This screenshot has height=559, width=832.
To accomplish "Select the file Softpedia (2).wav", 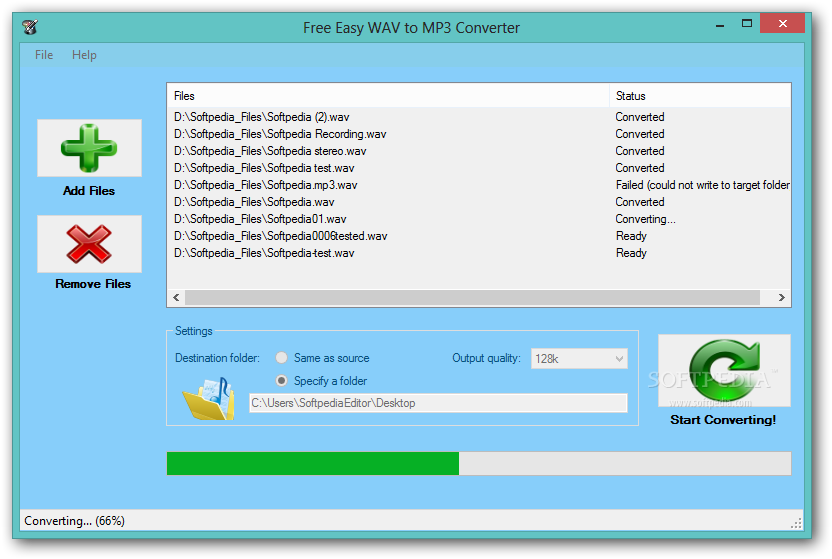I will [262, 117].
